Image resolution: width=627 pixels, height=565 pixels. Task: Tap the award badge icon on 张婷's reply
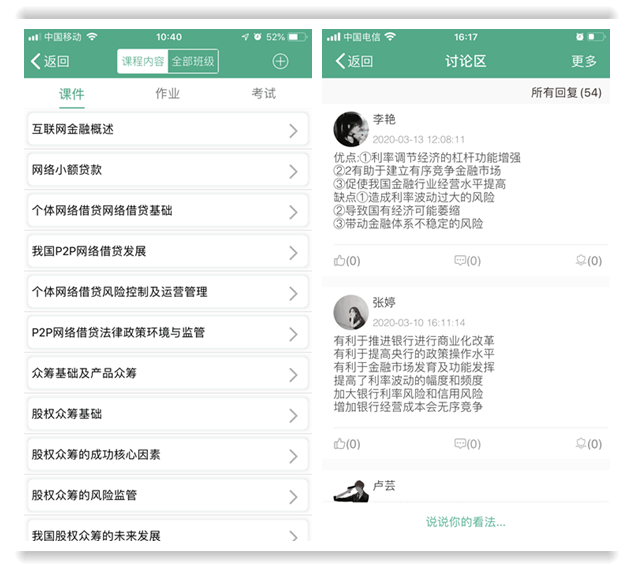pos(581,443)
